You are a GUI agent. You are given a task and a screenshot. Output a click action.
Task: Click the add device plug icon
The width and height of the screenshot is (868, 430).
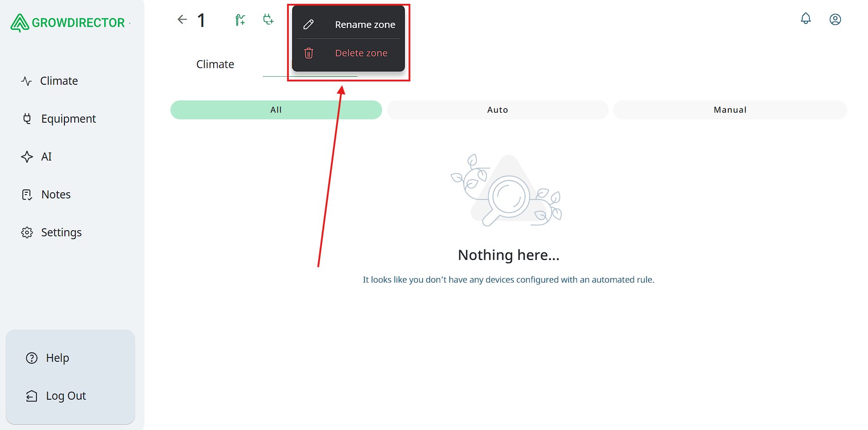point(268,19)
